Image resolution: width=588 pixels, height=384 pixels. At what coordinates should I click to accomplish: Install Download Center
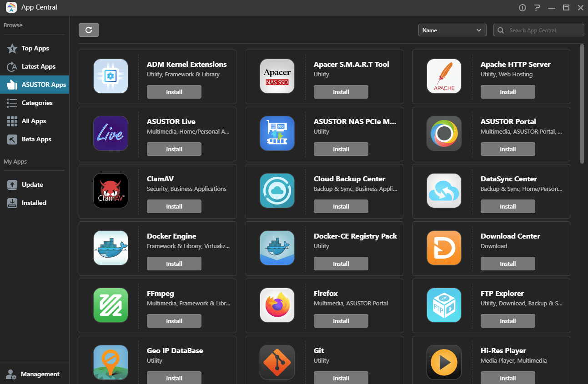(508, 264)
